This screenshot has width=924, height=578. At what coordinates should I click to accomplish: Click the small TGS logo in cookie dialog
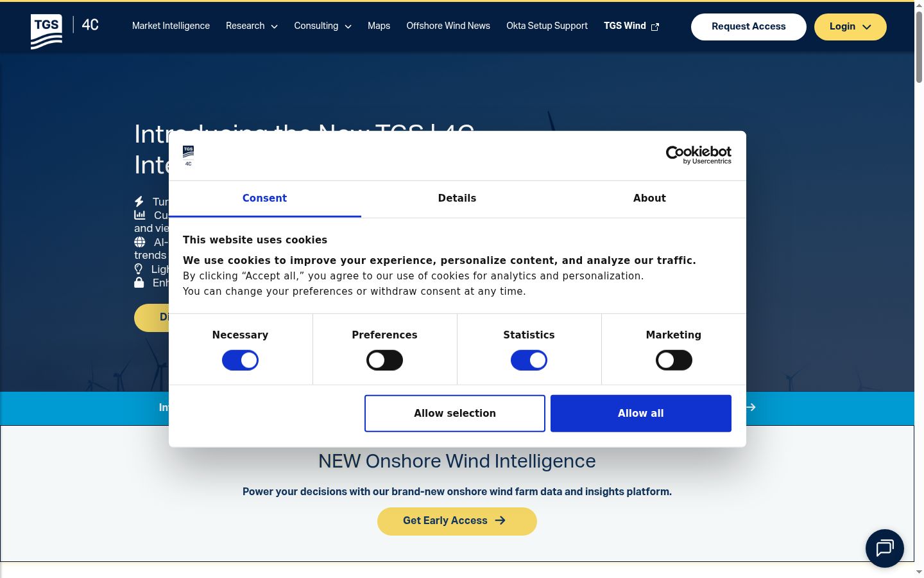click(x=188, y=156)
